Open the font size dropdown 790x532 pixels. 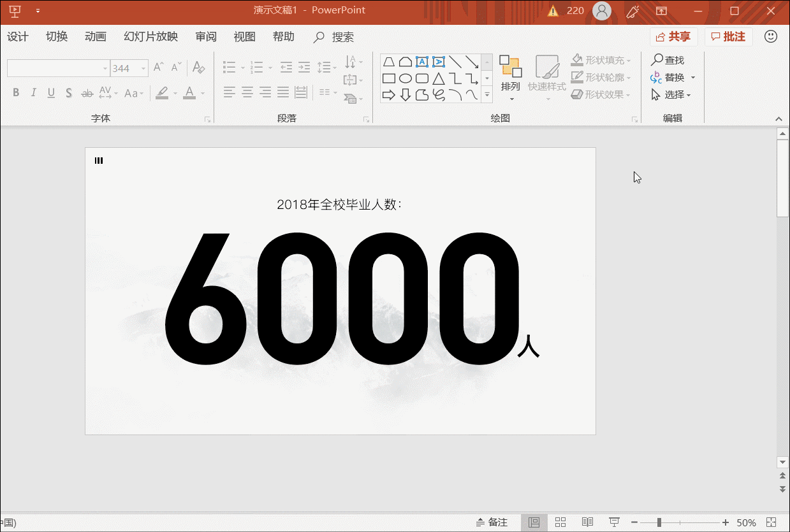click(x=144, y=68)
